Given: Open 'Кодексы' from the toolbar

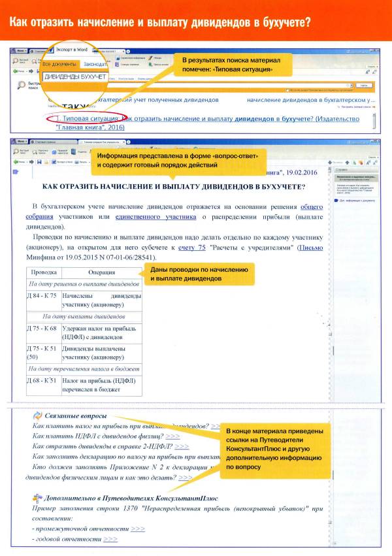Looking at the screenshot, I should [x=80, y=152].
